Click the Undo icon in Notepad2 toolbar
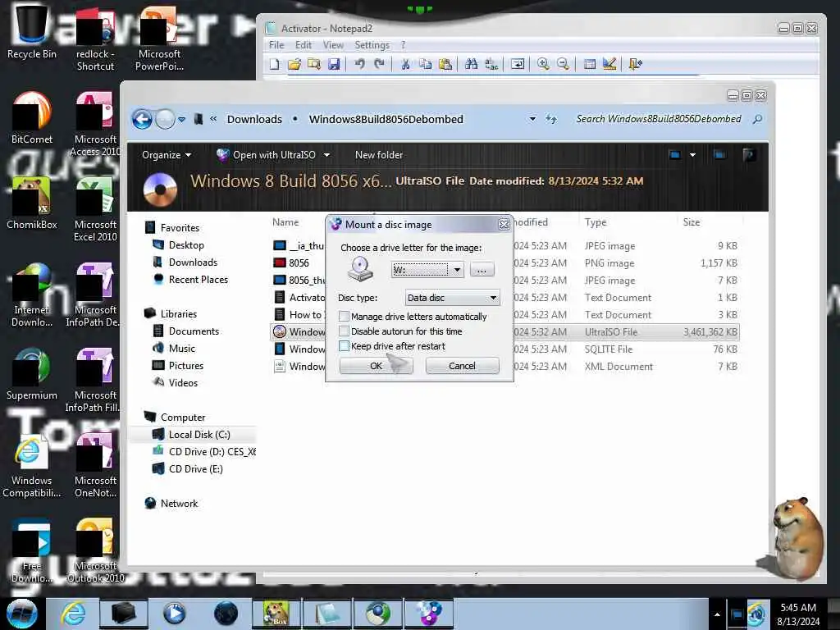The image size is (840, 630). coord(359,64)
